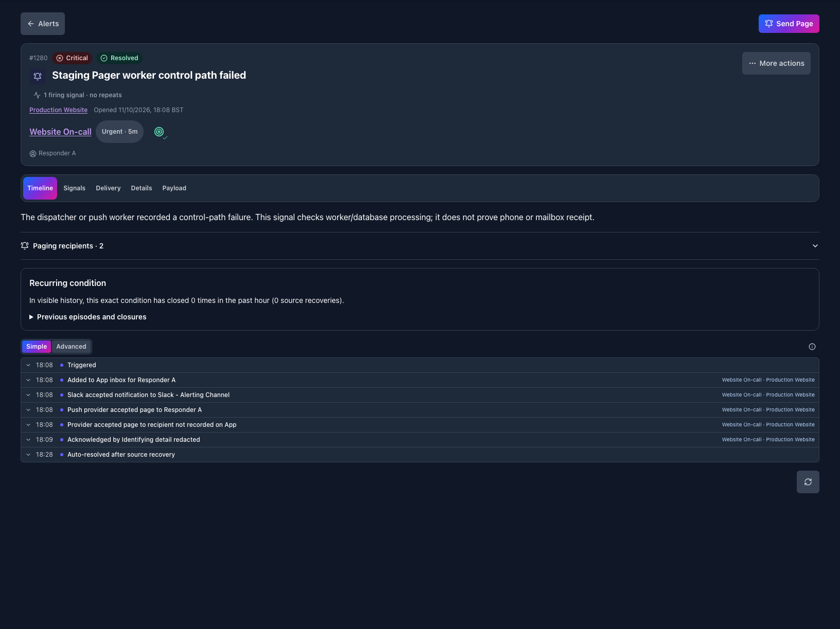Screen dimensions: 840x629
Task: Open the Website On-call link
Action: (60, 132)
